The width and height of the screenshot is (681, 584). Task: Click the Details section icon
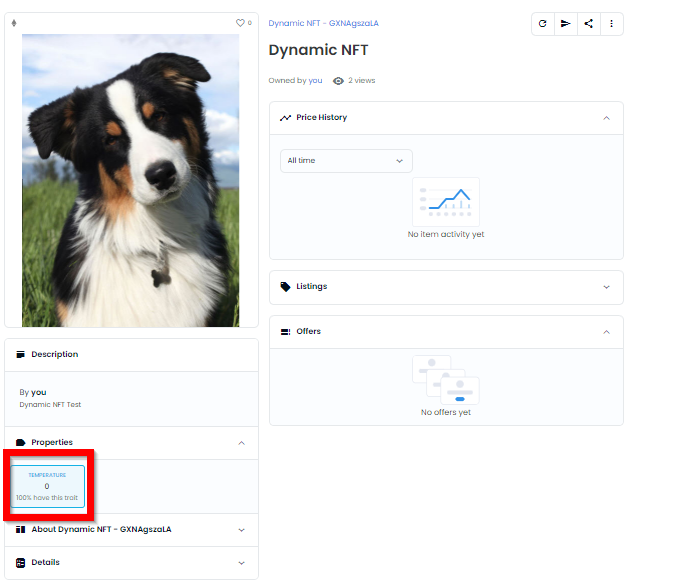click(x=20, y=563)
